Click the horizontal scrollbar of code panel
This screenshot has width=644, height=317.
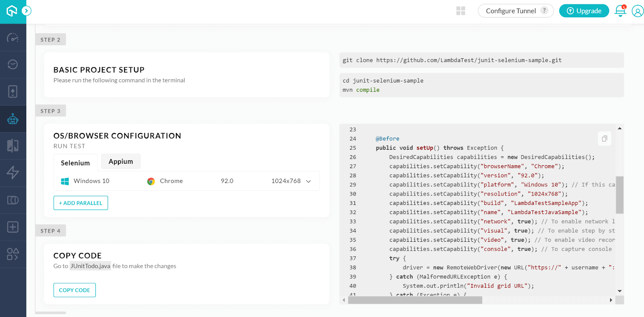(415, 300)
